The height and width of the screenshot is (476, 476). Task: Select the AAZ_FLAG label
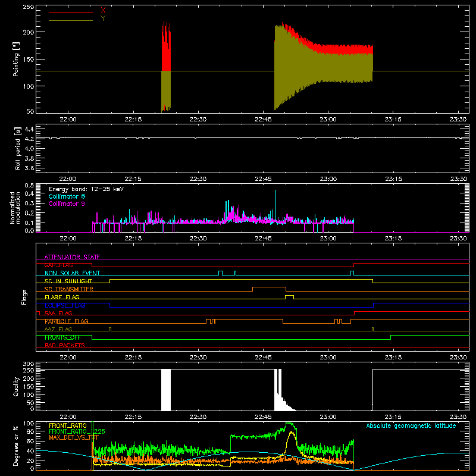58,329
